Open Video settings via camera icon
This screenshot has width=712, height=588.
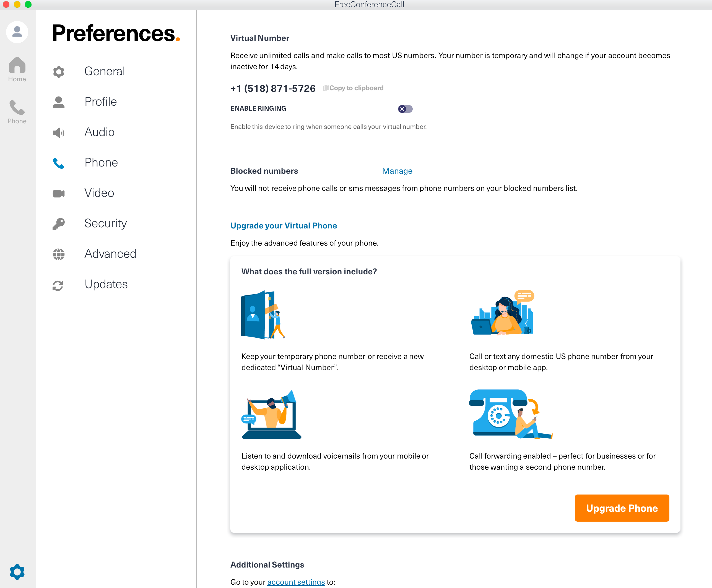(58, 193)
